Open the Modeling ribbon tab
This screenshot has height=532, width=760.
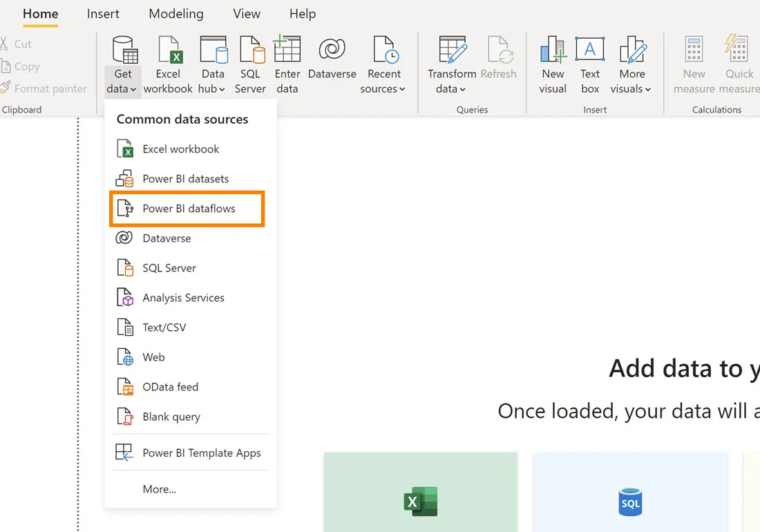[x=176, y=14]
